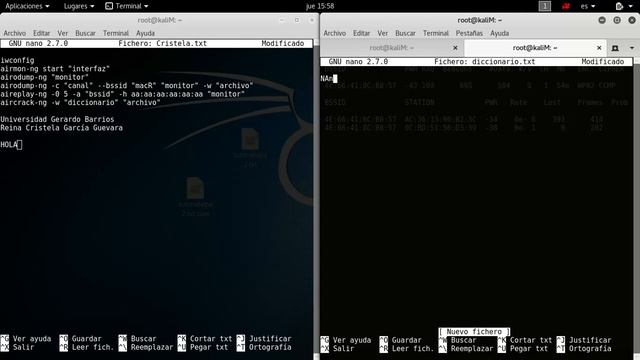
Task: Open Archivo menu in the right terminal
Action: pos(335,33)
